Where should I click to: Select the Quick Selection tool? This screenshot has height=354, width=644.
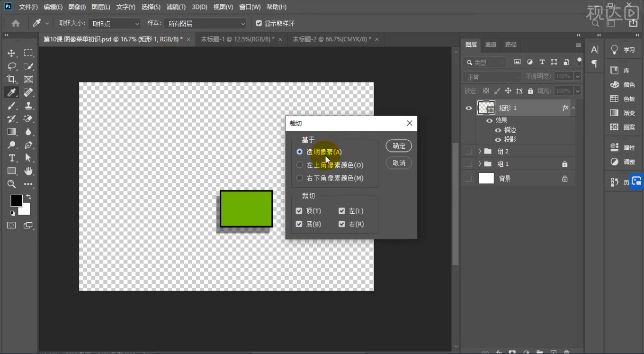tap(28, 66)
